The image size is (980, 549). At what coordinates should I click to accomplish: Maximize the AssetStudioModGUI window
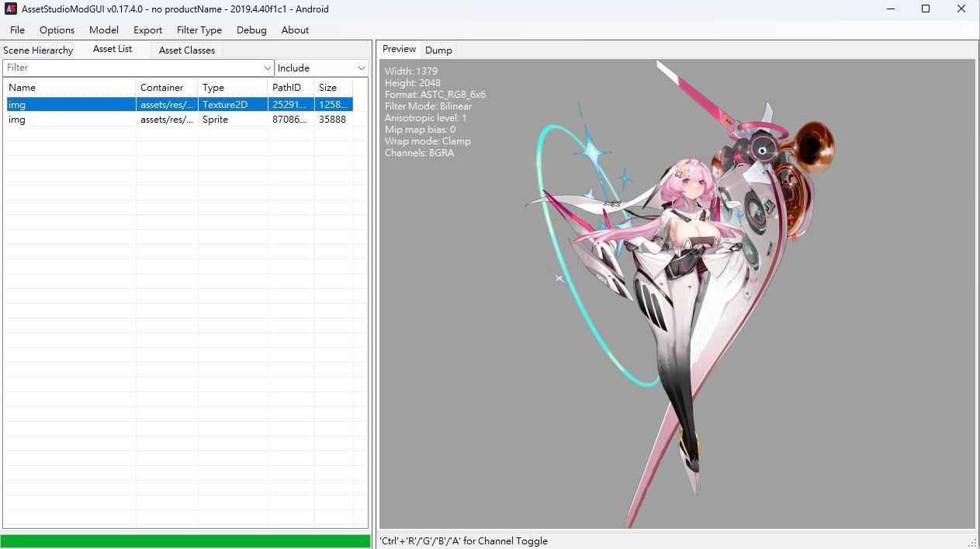[x=926, y=9]
